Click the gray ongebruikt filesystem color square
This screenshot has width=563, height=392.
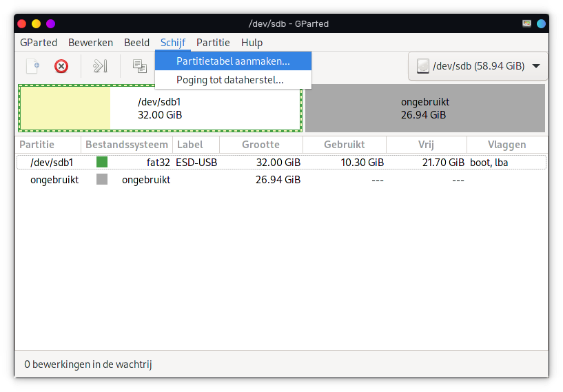click(x=102, y=180)
